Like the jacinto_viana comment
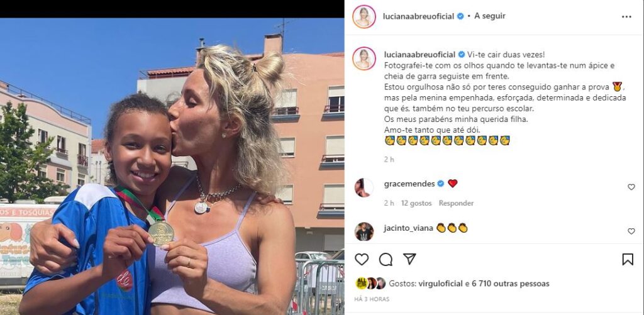644x315 pixels. tap(631, 231)
